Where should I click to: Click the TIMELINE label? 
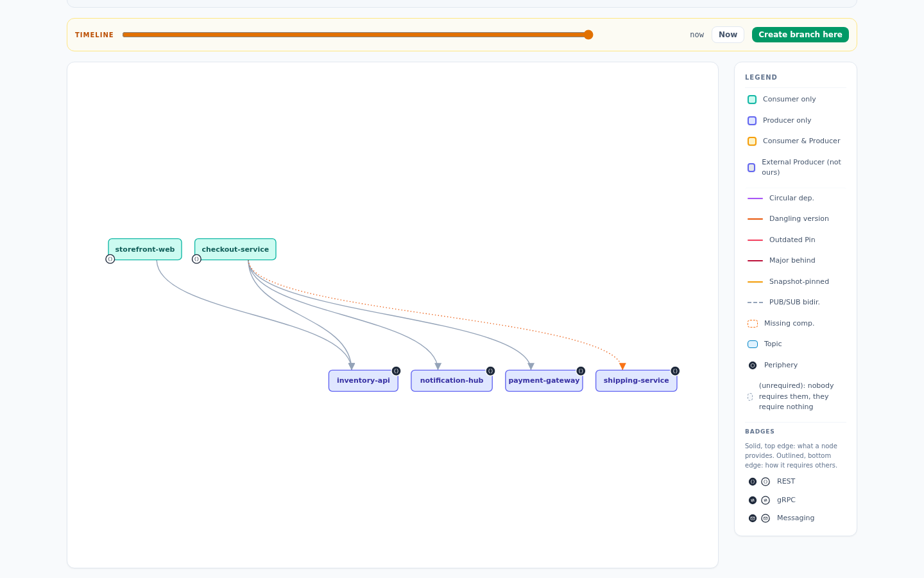coord(94,35)
